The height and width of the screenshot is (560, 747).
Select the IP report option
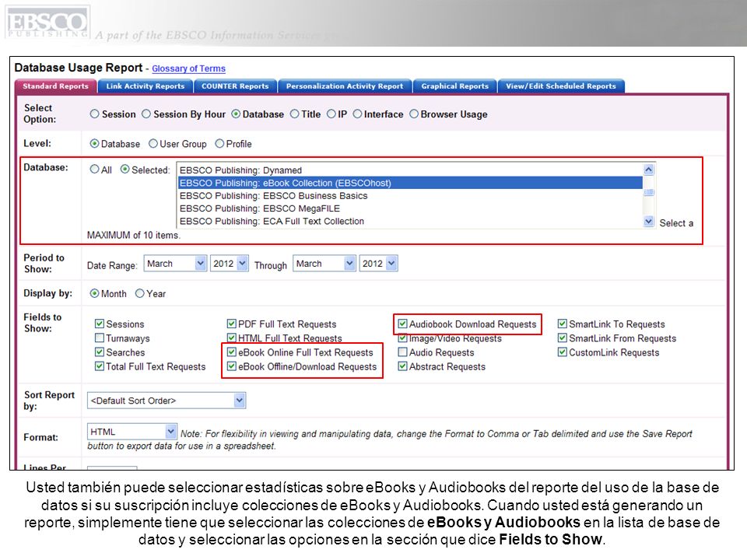click(331, 114)
